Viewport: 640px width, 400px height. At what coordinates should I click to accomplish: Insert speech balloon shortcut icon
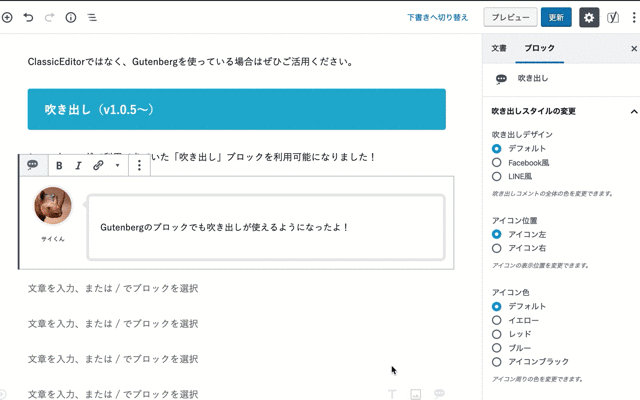click(439, 393)
